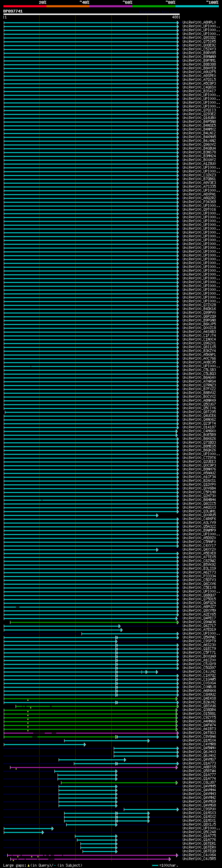Select label UniRef100_A8BTS5
222x868 pixels.
coord(199,767)
